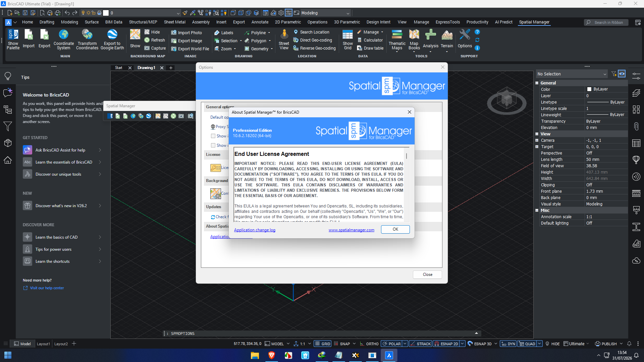Open the BIM Data ribbon tab
Image resolution: width=644 pixels, height=362 pixels.
coord(114,22)
